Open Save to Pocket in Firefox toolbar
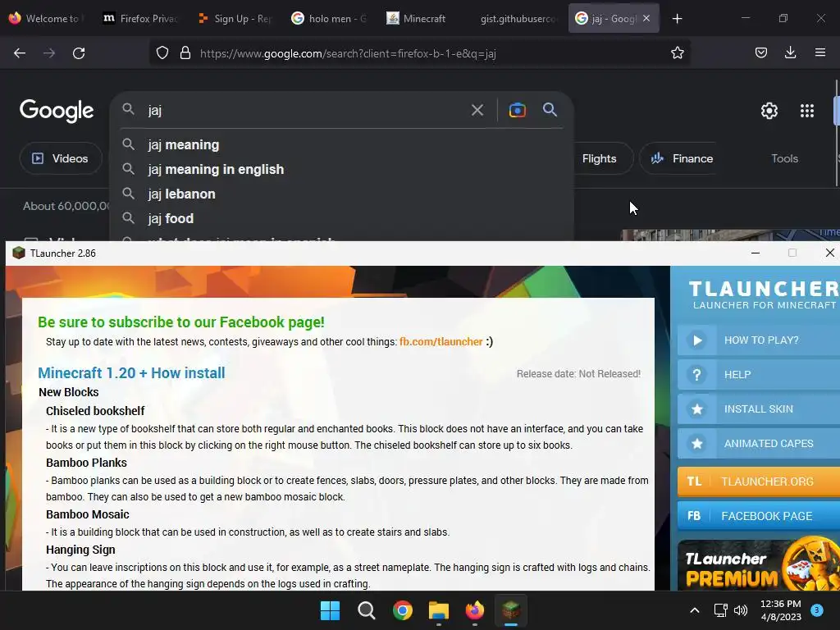 761,53
